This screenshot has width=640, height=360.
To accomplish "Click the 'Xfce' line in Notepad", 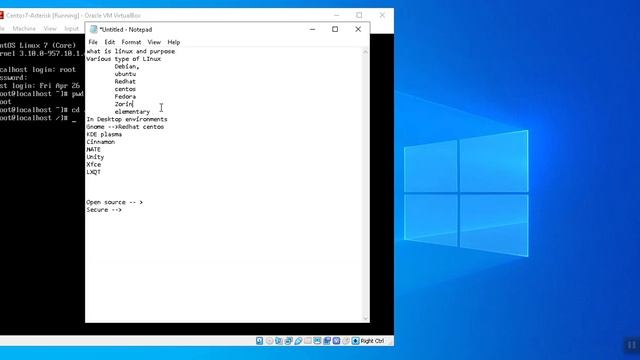I will pos(93,164).
